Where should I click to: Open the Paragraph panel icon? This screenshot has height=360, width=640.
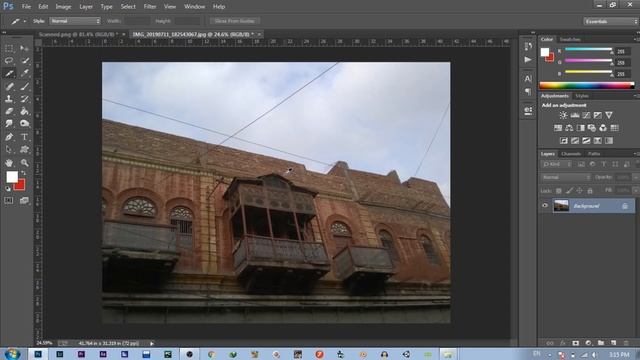pos(528,91)
